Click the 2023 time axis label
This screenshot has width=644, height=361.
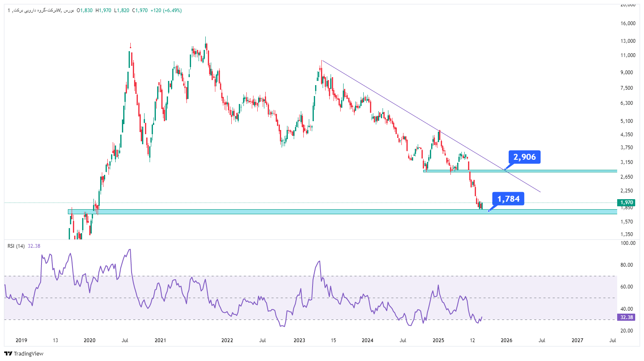tap(300, 340)
